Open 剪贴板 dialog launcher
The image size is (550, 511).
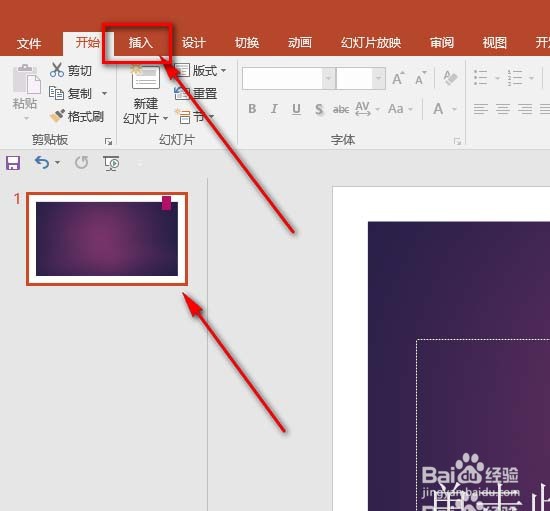(x=108, y=141)
